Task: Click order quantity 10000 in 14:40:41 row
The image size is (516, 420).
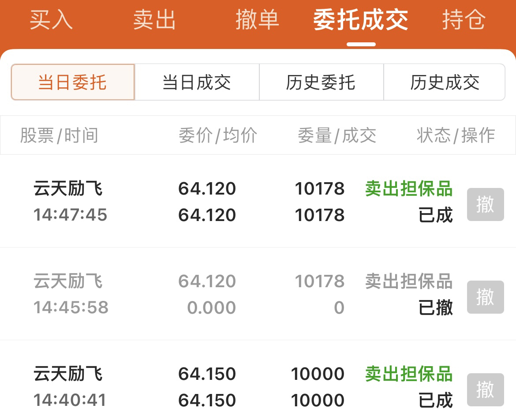Action: pyautogui.click(x=318, y=374)
